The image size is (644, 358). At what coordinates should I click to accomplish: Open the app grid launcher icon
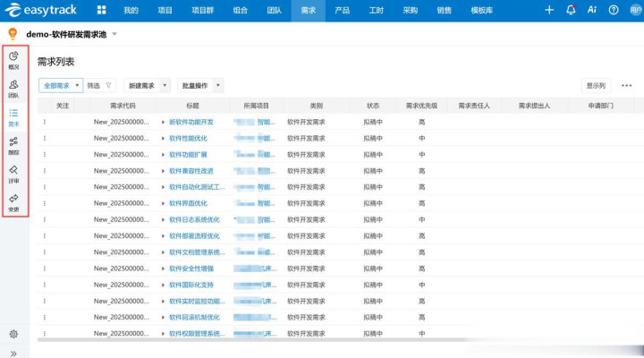(x=101, y=10)
